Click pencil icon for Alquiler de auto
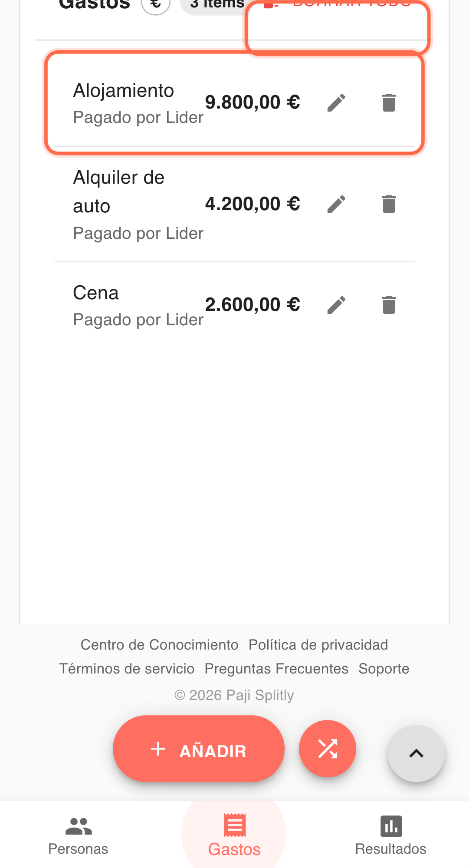The height and width of the screenshot is (868, 469). tap(336, 204)
